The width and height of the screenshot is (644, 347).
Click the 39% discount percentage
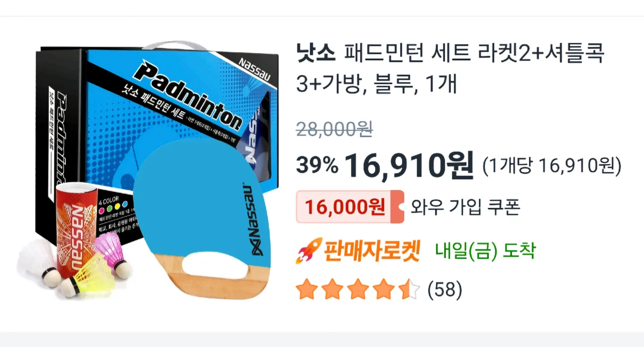tap(317, 166)
